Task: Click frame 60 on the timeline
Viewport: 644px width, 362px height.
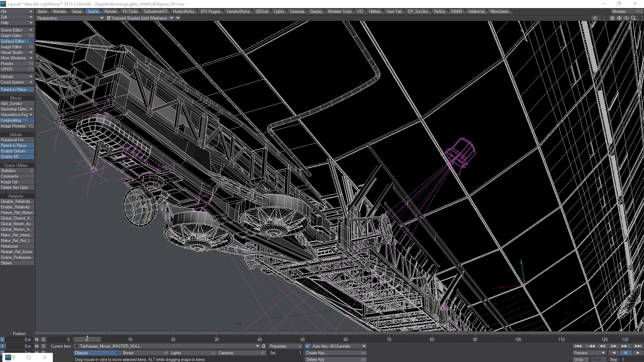Action: [346, 339]
